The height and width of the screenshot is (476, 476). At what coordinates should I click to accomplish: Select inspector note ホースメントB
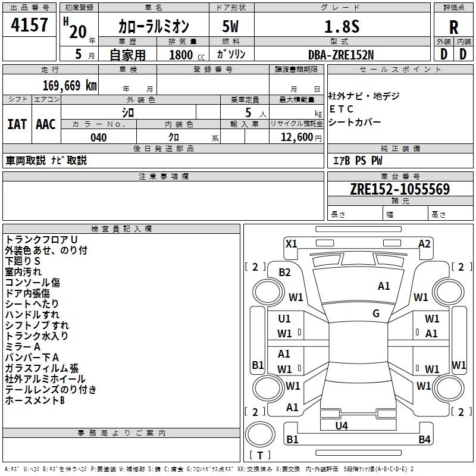tap(35, 400)
